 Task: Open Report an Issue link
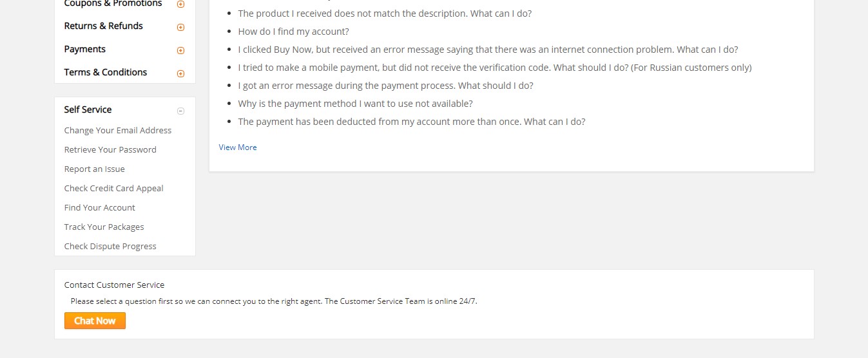(x=94, y=169)
